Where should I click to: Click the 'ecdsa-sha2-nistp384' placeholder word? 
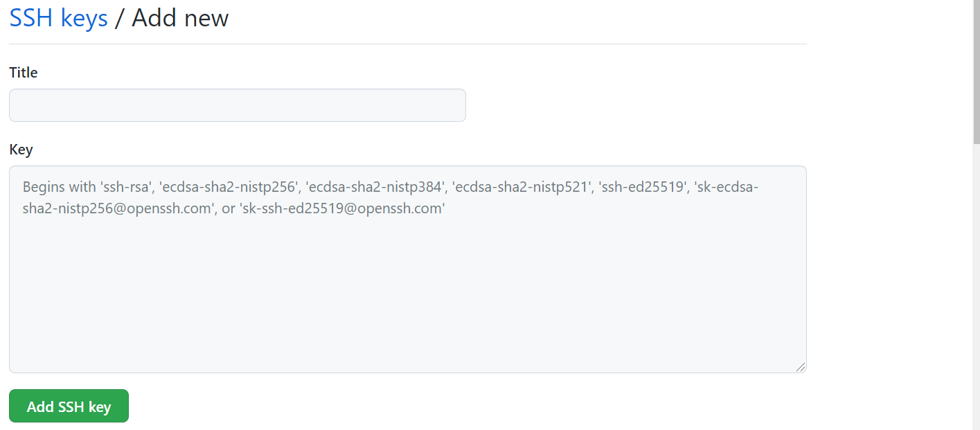coord(375,186)
